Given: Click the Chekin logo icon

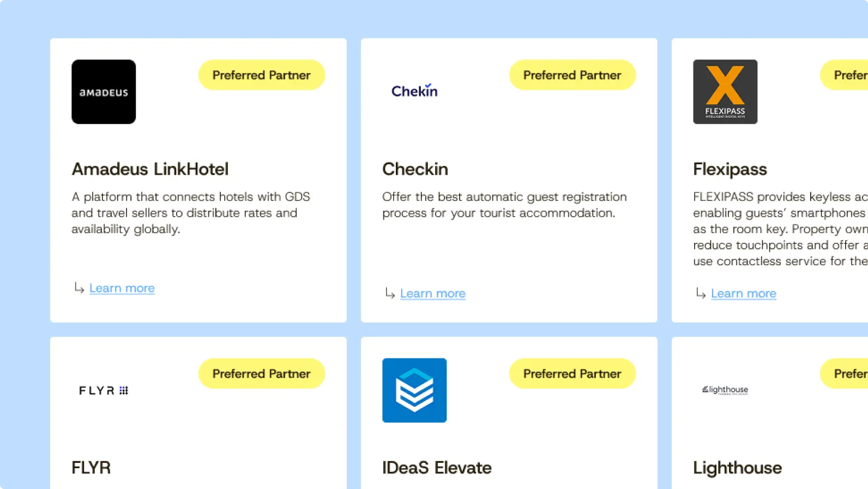Looking at the screenshot, I should click(414, 91).
